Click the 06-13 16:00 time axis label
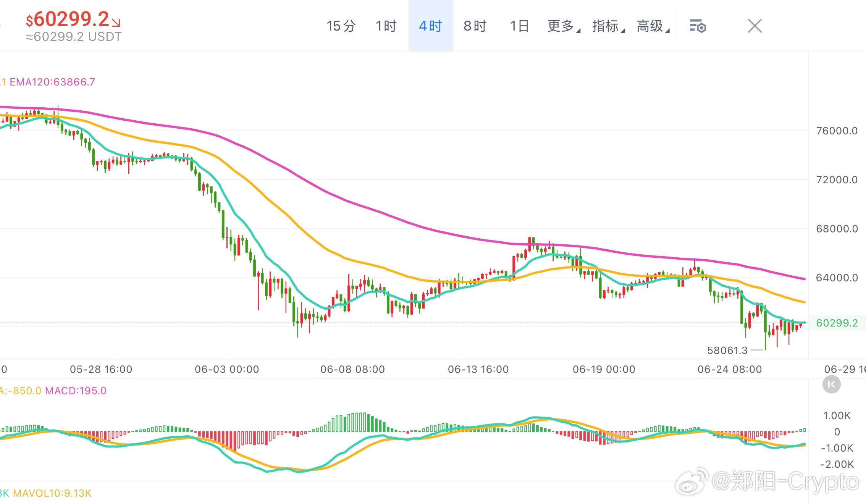This screenshot has width=866, height=504. [478, 369]
